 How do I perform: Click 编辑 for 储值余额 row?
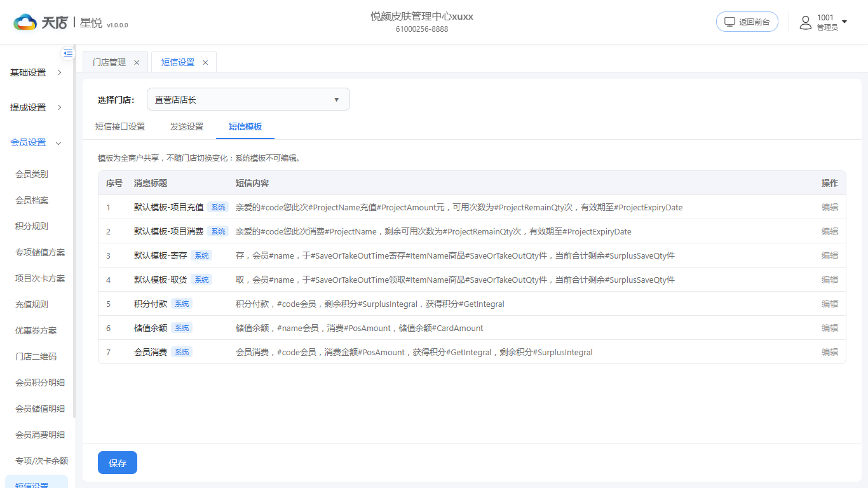(830, 328)
